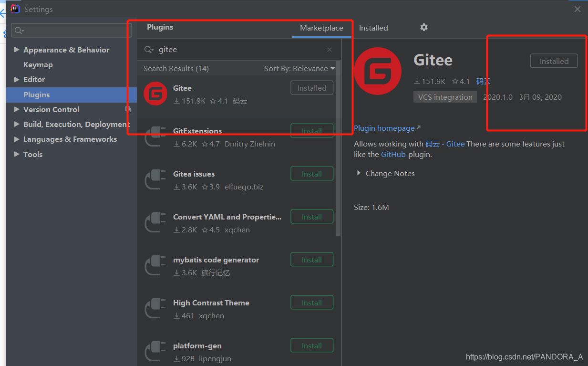This screenshot has height=366, width=588.
Task: Select the Gitee search result row
Action: click(x=237, y=97)
